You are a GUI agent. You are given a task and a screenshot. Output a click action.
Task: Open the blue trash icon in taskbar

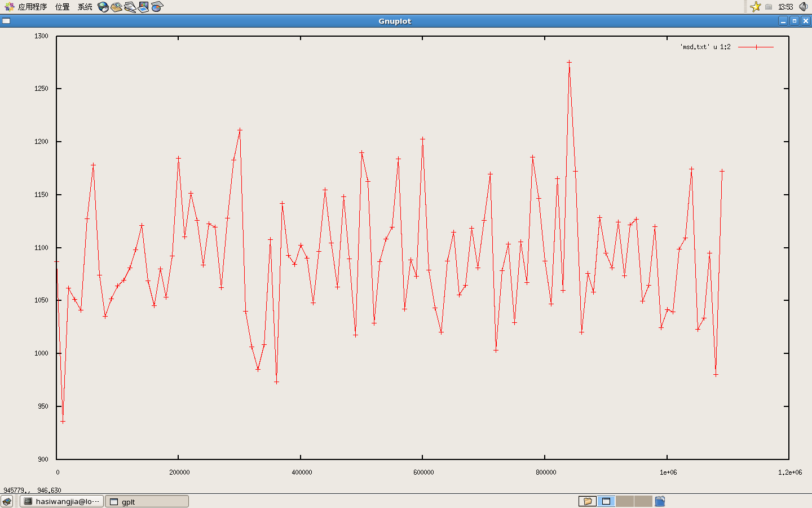[x=660, y=501]
